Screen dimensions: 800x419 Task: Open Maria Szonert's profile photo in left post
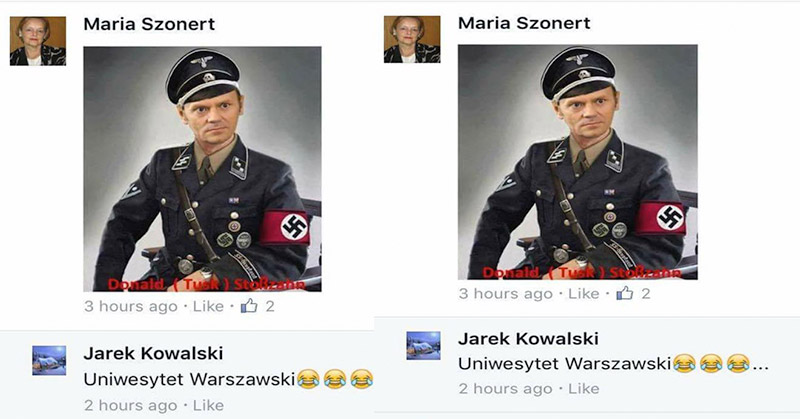[38, 41]
